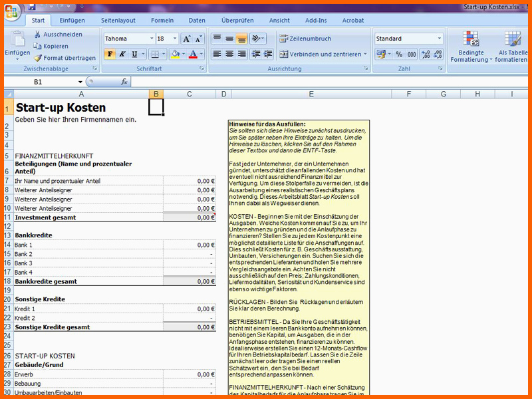Open Als Tabelle formatieren gallery
Screen dimensions: 532x399
point(511,47)
